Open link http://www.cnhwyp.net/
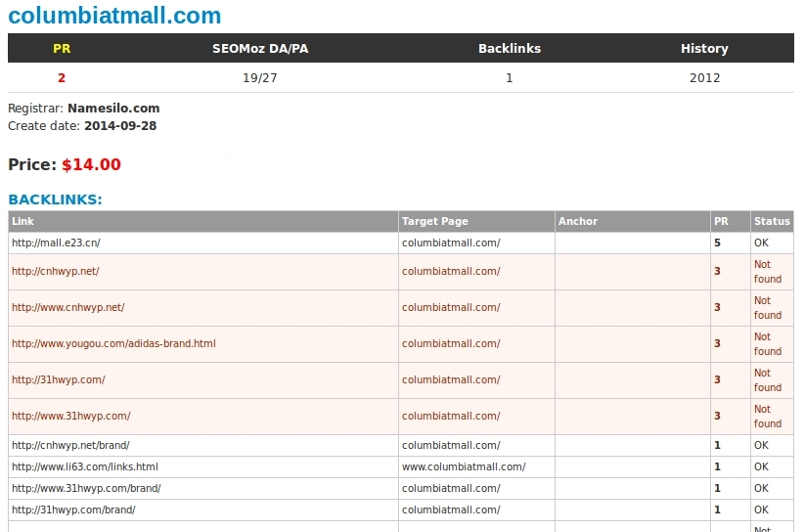The image size is (805, 532). tap(68, 308)
